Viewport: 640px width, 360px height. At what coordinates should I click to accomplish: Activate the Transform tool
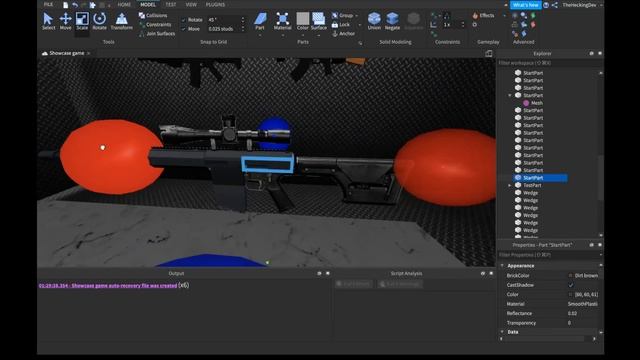(121, 21)
